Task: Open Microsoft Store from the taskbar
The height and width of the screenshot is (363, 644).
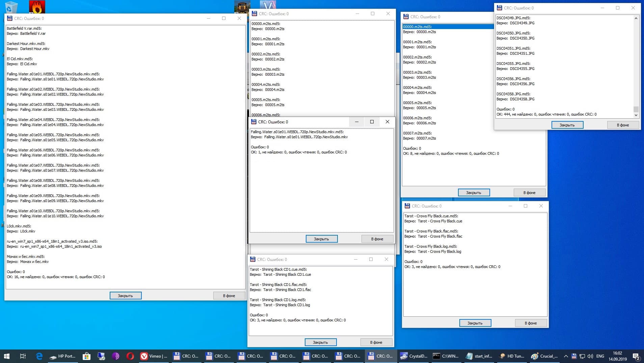Action: [x=86, y=356]
